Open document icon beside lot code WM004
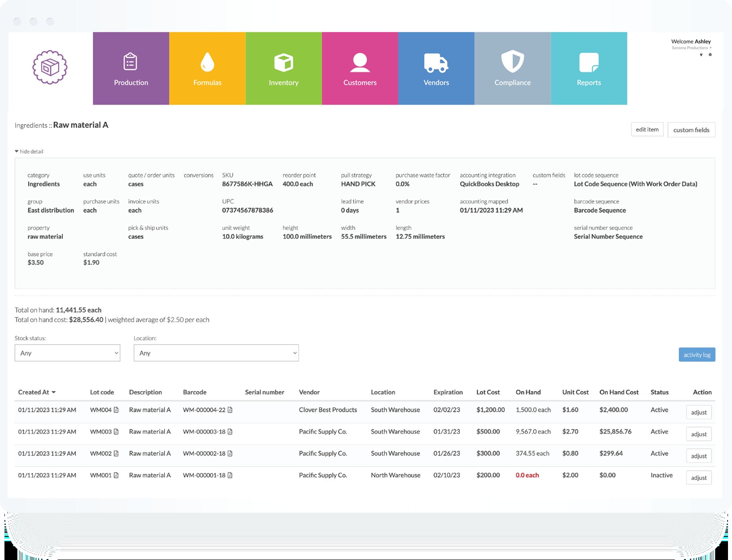Screen dimensions: 732x560 pyautogui.click(x=116, y=410)
